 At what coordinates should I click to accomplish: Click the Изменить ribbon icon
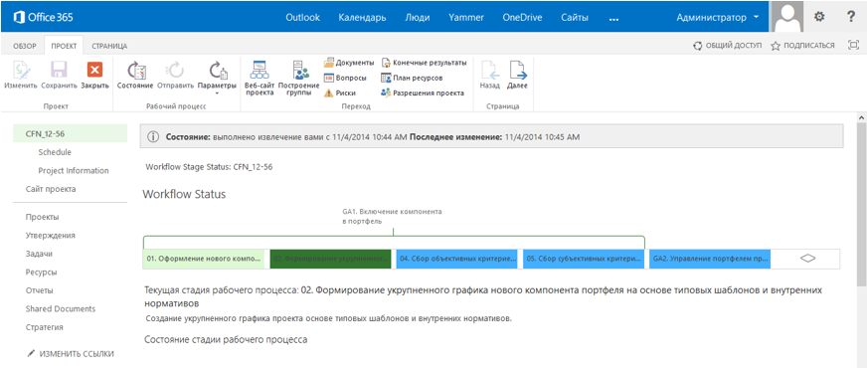point(21,76)
